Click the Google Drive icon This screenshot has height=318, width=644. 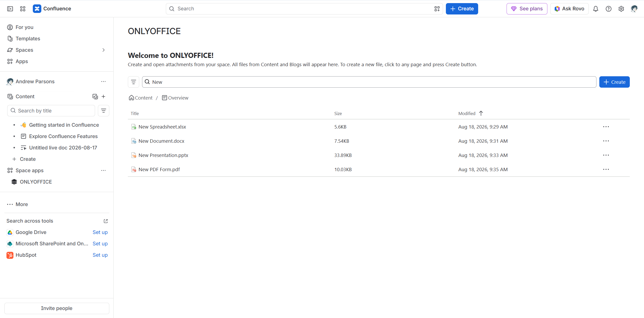point(10,232)
